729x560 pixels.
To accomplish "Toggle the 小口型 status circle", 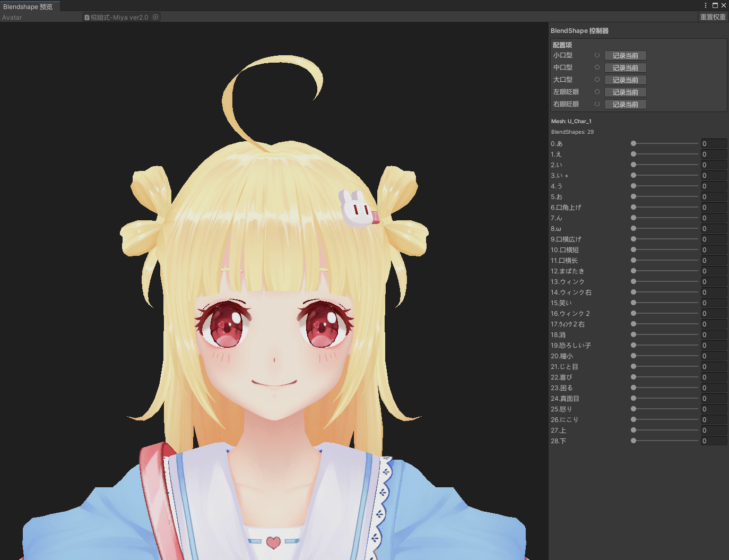I will click(597, 55).
